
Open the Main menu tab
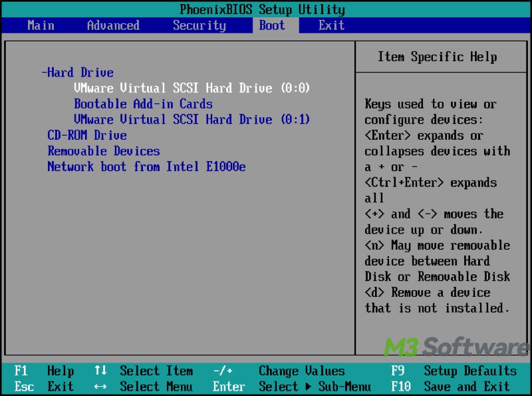tap(41, 25)
